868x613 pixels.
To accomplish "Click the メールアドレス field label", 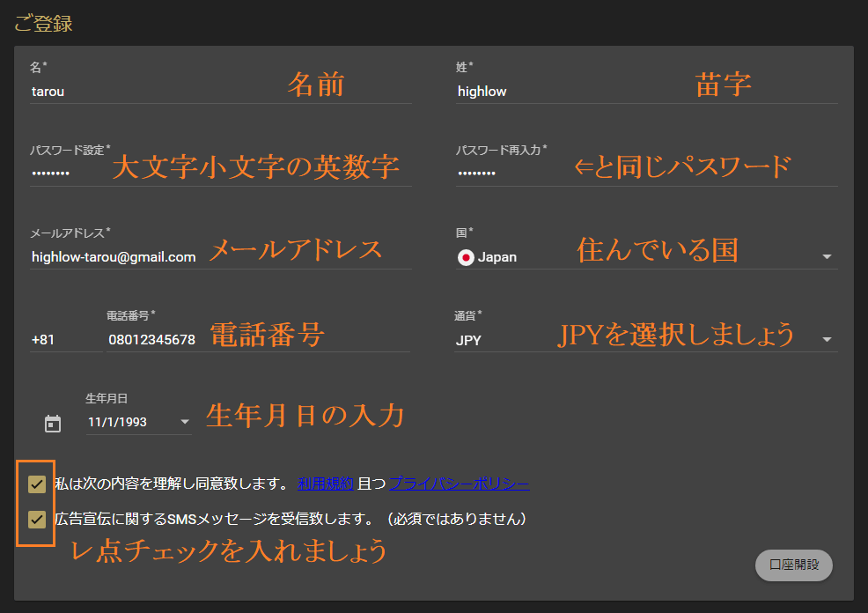I will [70, 233].
